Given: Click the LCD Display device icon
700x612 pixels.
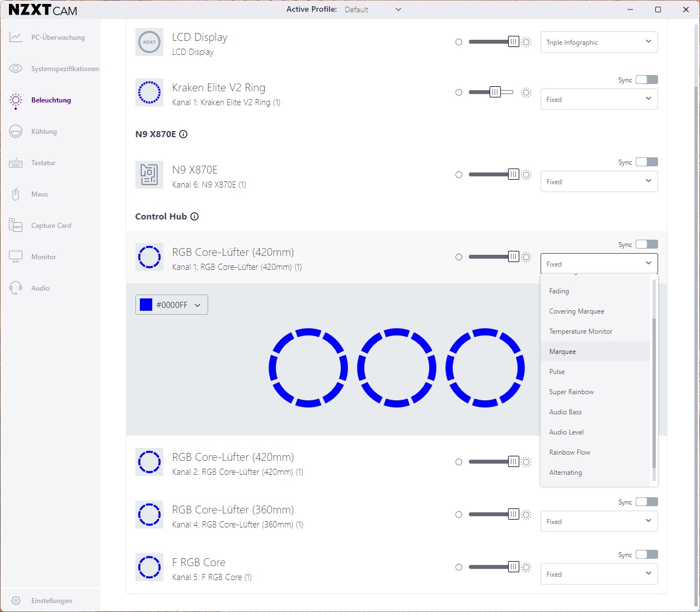Looking at the screenshot, I should 149,42.
